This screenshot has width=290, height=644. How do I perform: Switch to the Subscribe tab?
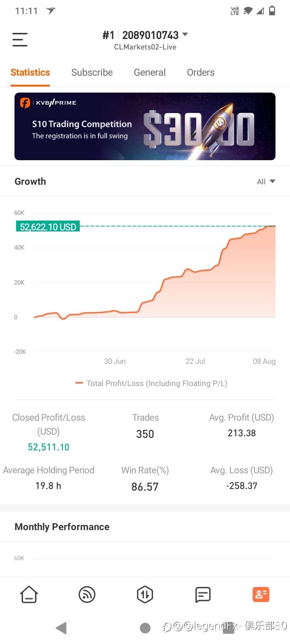pyautogui.click(x=92, y=72)
